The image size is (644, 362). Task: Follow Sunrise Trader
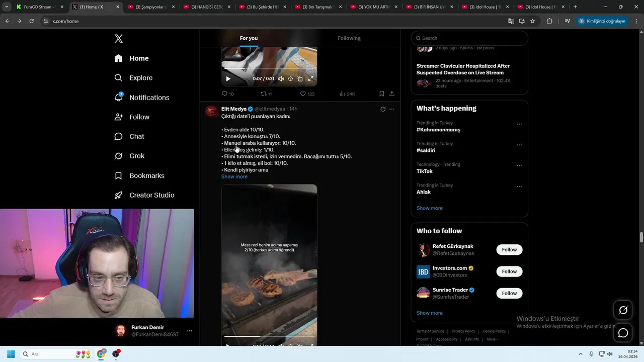(x=509, y=293)
